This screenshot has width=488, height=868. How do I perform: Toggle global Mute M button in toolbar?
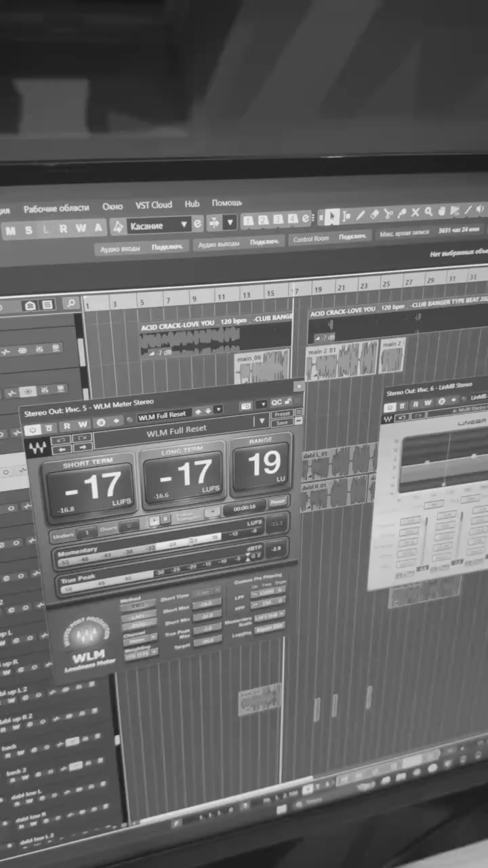click(x=11, y=231)
